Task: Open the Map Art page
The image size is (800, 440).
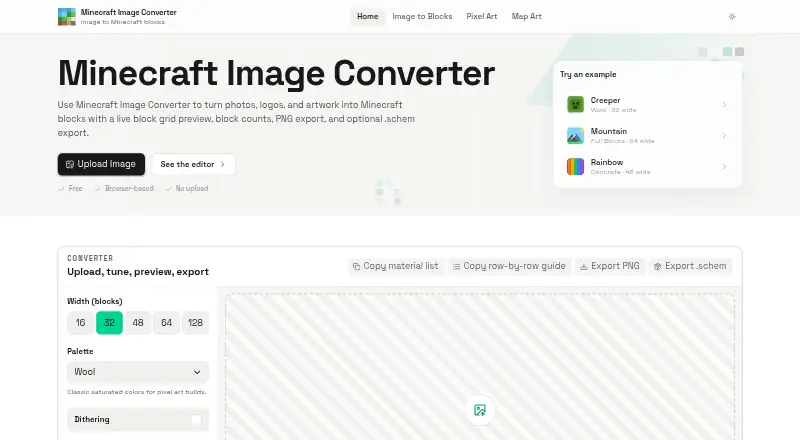Action: [x=527, y=16]
